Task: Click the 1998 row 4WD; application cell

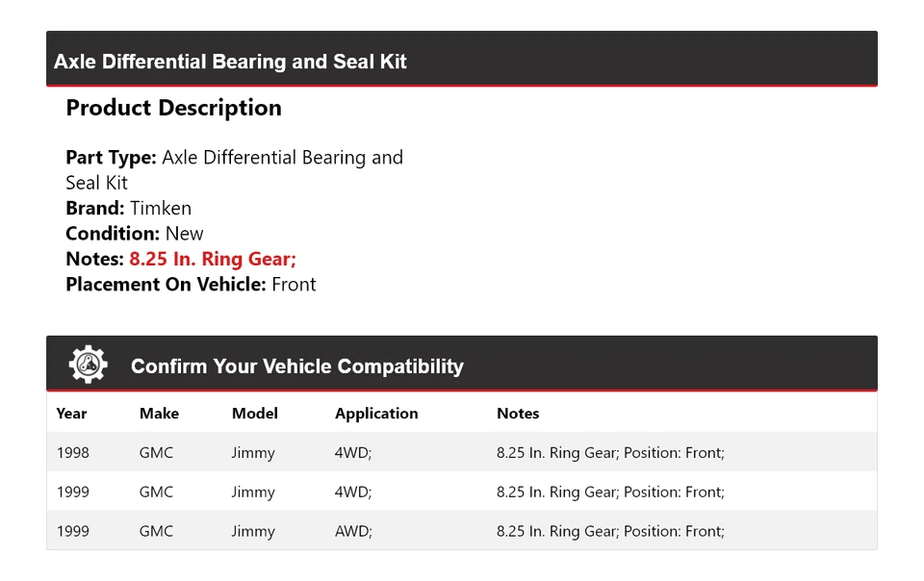Action: [353, 453]
